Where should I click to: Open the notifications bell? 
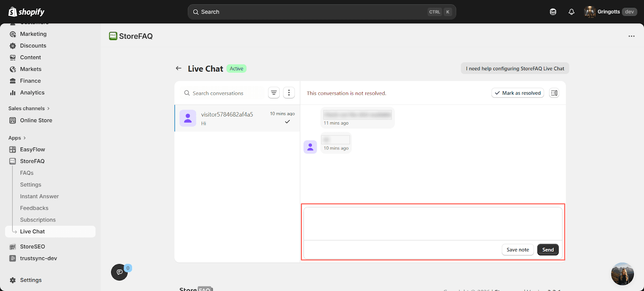tap(572, 12)
